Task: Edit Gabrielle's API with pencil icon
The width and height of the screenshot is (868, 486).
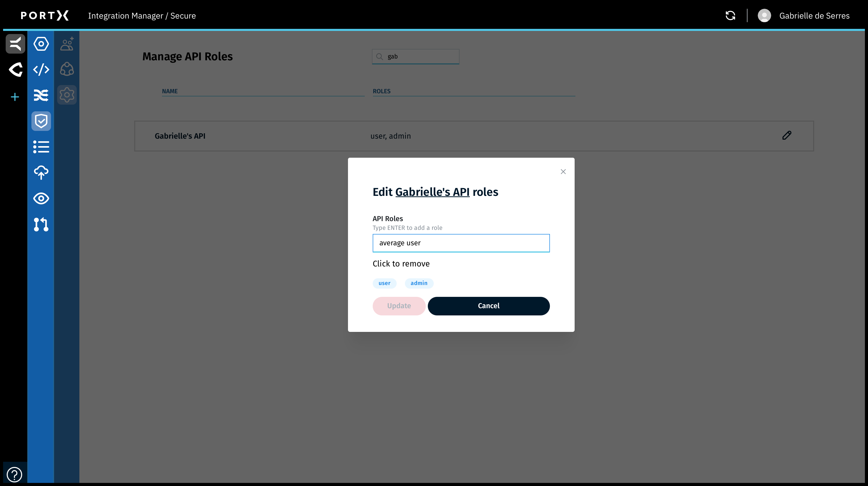Action: pos(786,136)
